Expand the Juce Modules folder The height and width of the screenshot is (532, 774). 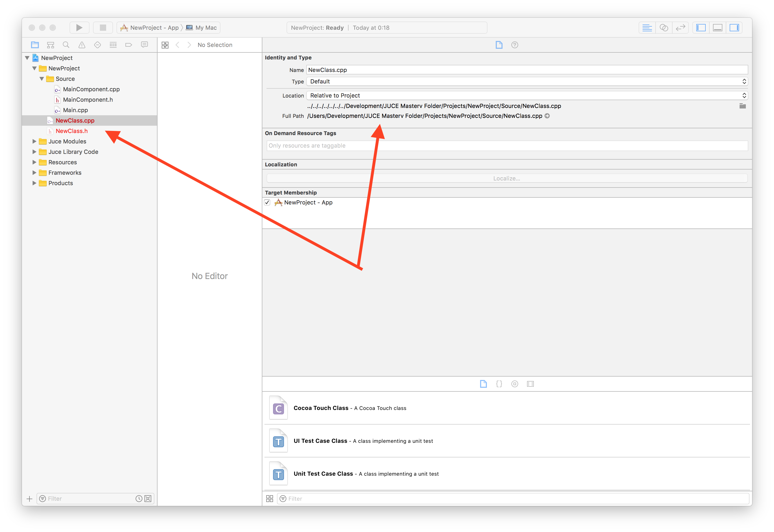pos(34,141)
